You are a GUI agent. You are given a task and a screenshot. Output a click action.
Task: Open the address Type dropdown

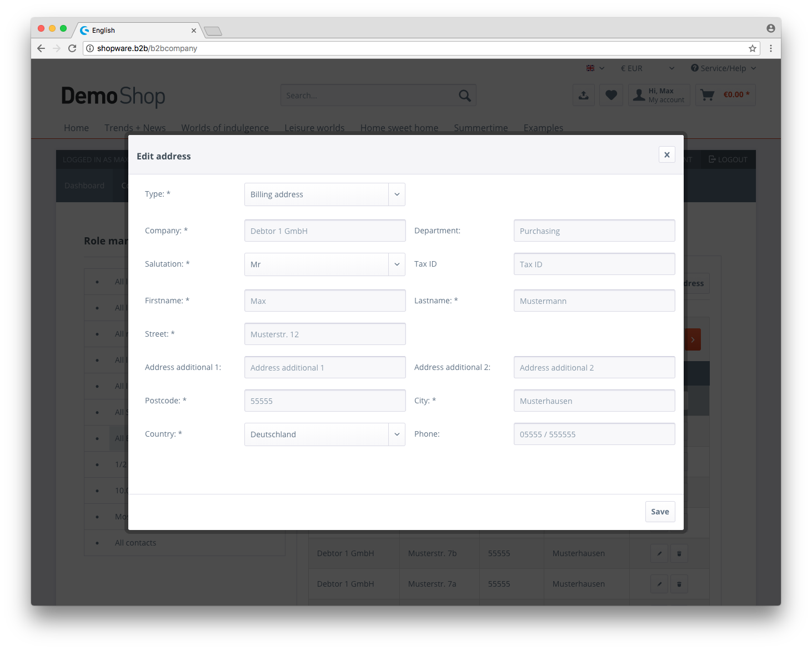coord(324,194)
